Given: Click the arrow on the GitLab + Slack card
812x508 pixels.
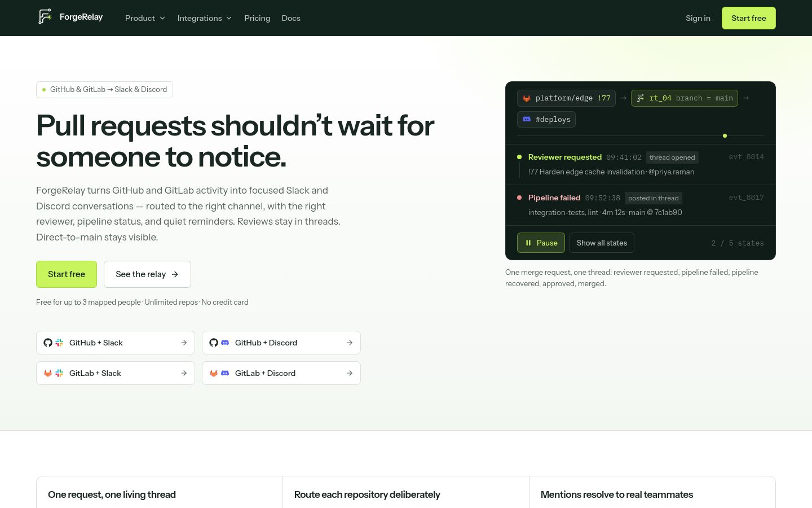Looking at the screenshot, I should tap(184, 373).
